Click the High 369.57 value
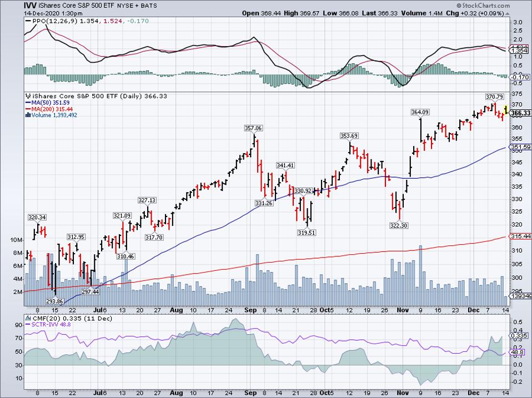This screenshot has height=398, width=532. click(x=302, y=13)
